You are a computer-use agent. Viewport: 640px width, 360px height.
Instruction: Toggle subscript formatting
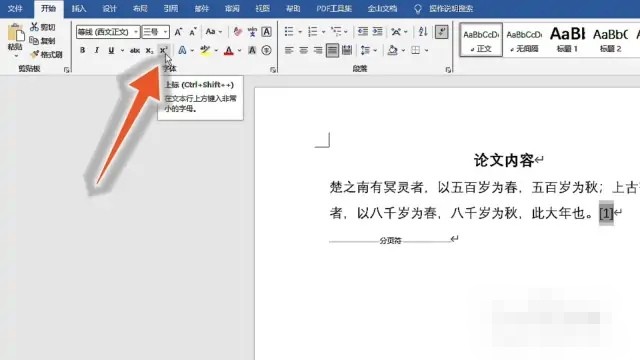click(x=149, y=50)
